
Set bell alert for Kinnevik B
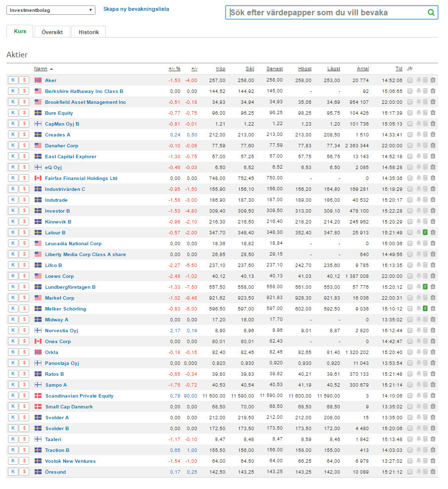pyautogui.click(x=418, y=222)
